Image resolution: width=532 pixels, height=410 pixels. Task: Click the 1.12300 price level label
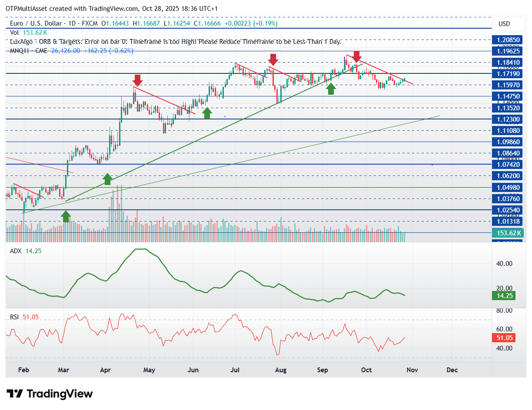[508, 119]
